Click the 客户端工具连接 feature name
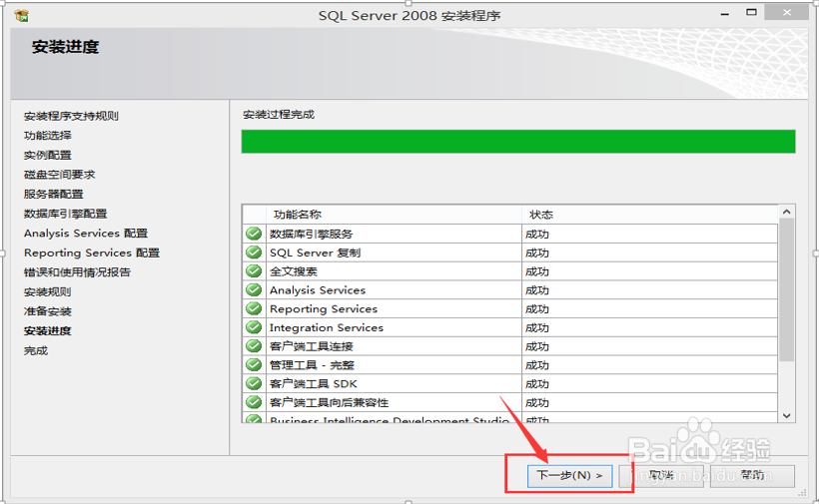 coord(312,347)
